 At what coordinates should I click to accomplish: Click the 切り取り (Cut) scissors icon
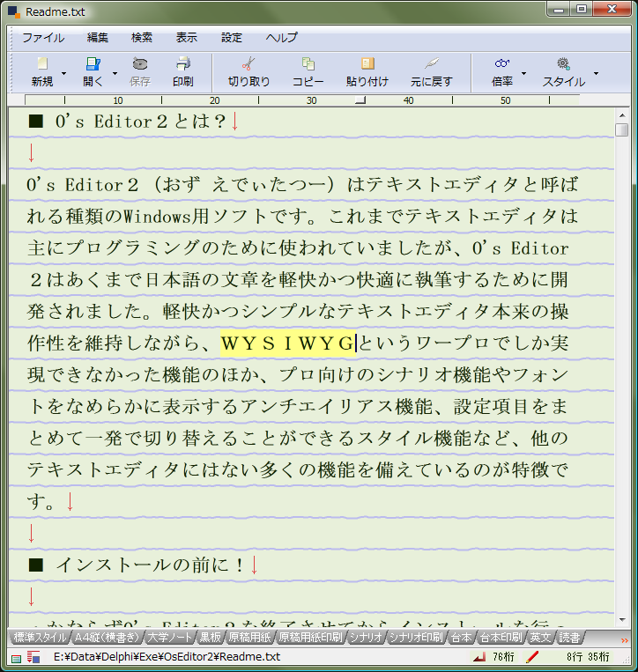coord(249,64)
